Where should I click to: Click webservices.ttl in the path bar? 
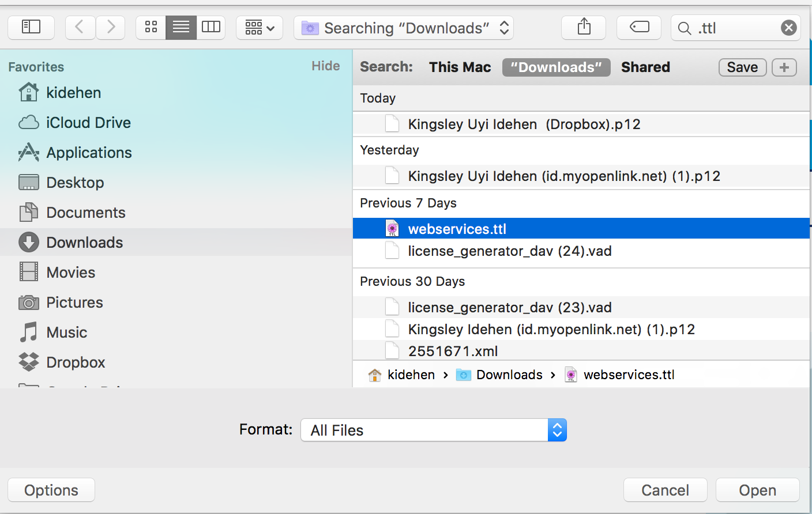[619, 375]
